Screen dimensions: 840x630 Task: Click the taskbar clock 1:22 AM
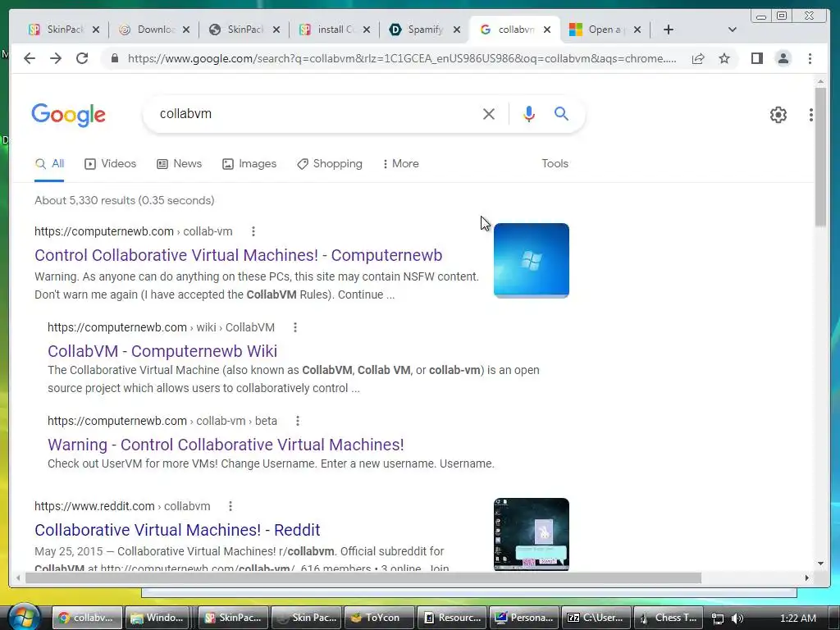pyautogui.click(x=797, y=619)
